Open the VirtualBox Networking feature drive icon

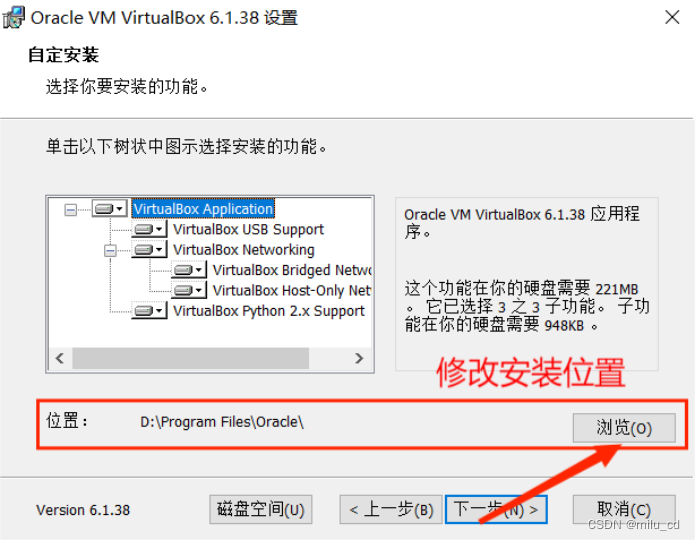coord(149,250)
